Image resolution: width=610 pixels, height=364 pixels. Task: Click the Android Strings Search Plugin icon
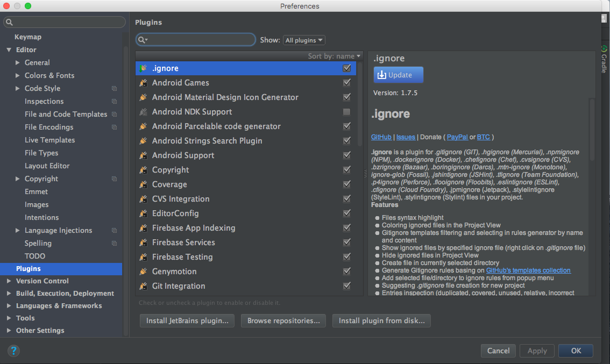(143, 141)
